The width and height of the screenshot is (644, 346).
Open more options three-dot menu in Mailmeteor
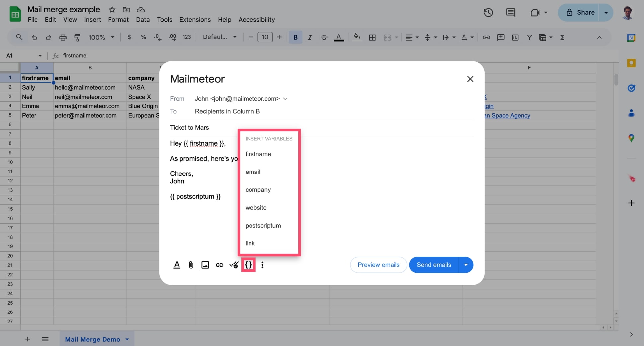click(262, 265)
